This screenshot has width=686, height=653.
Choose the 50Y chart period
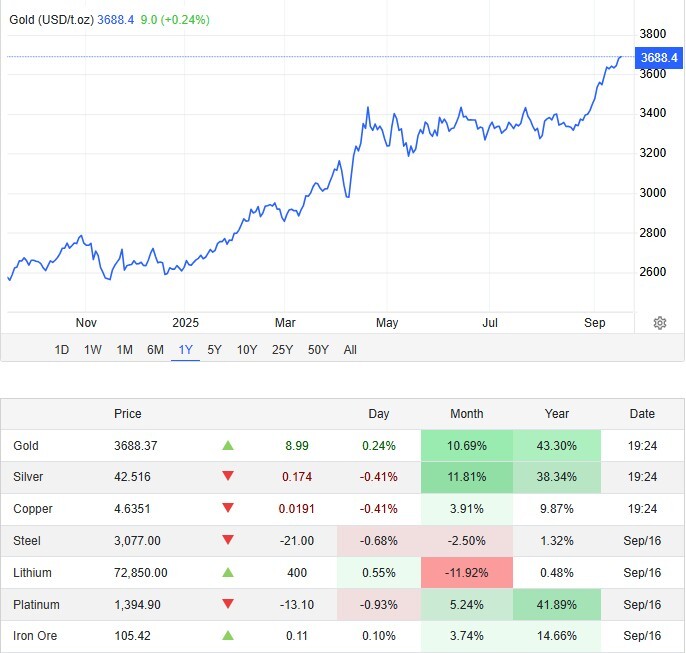coord(318,350)
